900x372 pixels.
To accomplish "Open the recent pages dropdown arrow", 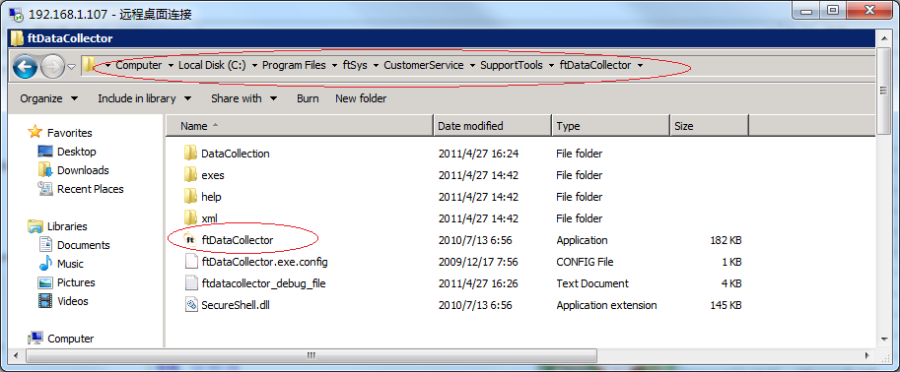I will coord(71,67).
